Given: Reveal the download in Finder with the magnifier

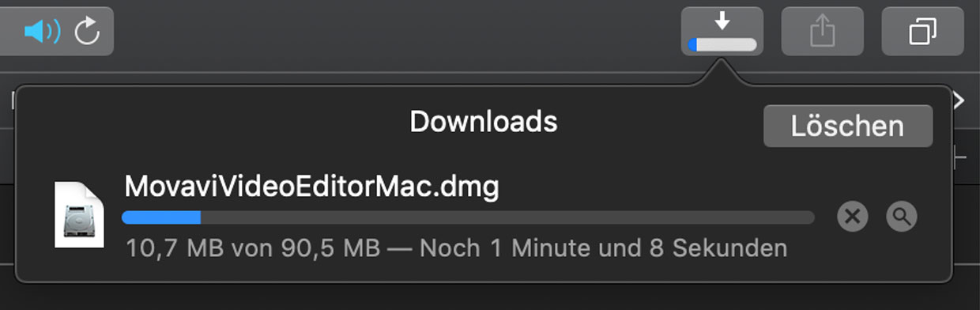Looking at the screenshot, I should 901,216.
